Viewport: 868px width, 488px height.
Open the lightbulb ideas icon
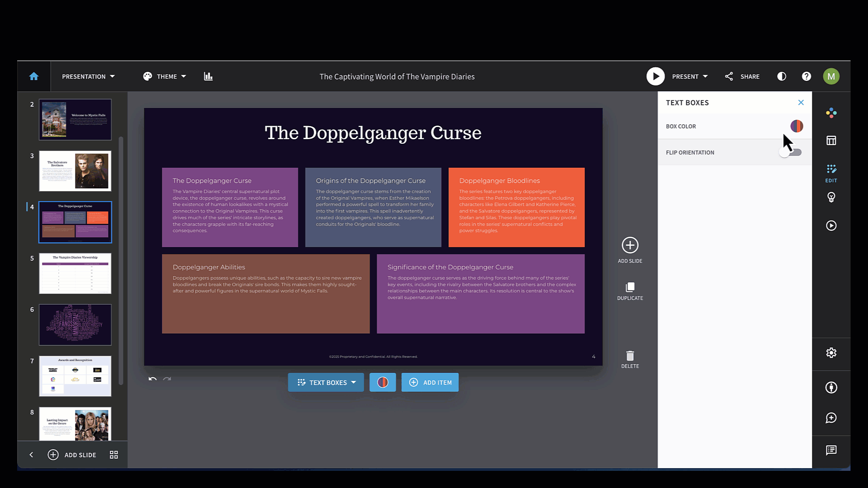831,197
